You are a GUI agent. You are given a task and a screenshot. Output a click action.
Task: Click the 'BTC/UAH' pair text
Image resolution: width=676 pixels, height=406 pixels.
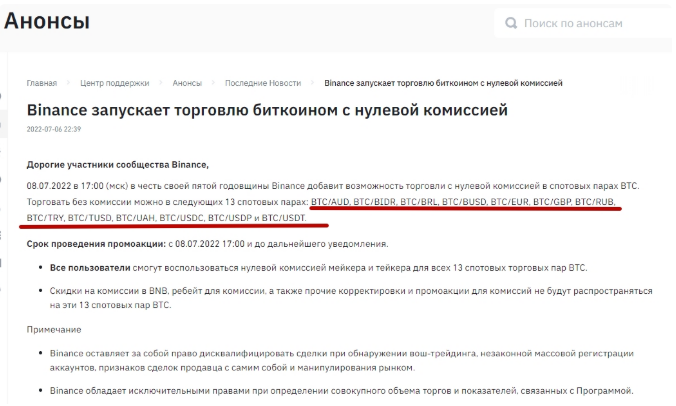pyautogui.click(x=136, y=218)
